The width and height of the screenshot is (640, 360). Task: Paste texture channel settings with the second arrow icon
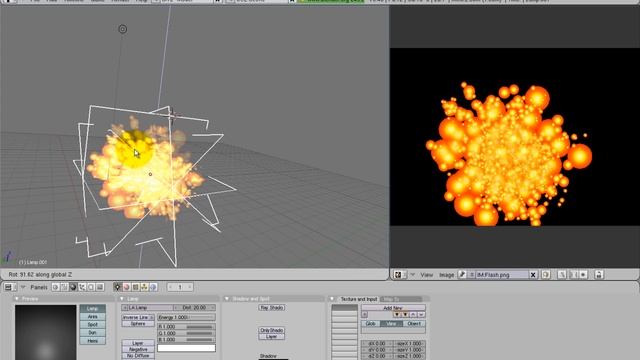405,315
